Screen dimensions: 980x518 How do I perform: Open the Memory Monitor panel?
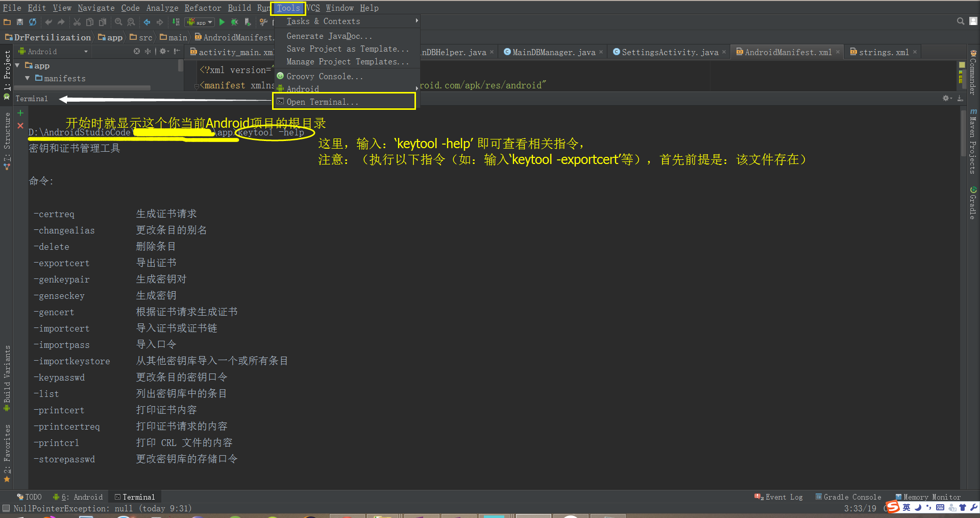click(928, 497)
